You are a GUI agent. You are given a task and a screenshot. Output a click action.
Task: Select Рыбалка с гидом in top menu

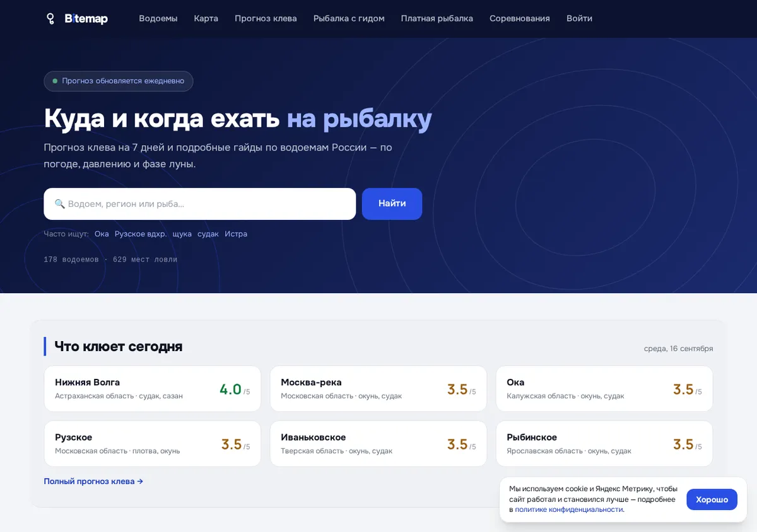pyautogui.click(x=349, y=19)
